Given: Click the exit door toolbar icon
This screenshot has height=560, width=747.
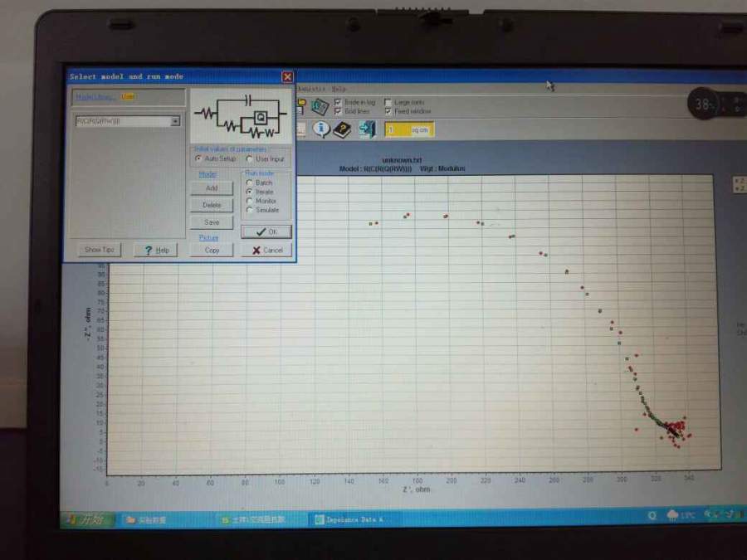Looking at the screenshot, I should click(x=367, y=129).
